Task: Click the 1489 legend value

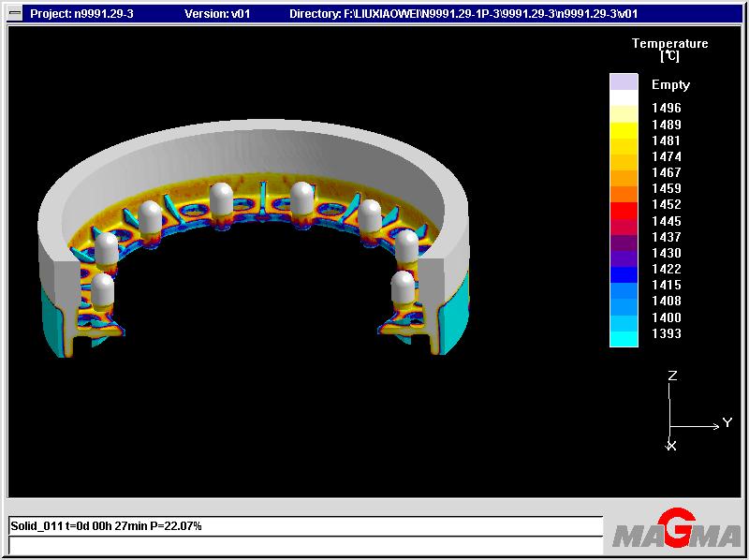Action: [x=667, y=125]
